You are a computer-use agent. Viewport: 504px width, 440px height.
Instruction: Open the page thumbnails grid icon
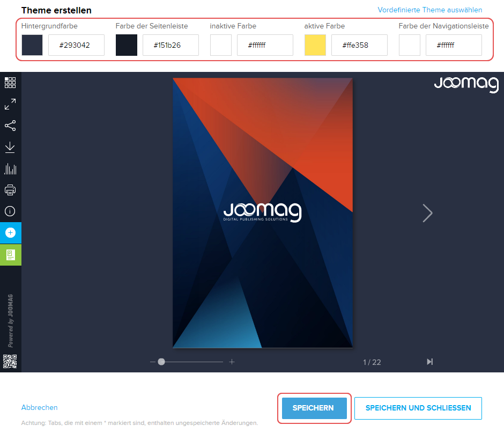click(x=10, y=83)
